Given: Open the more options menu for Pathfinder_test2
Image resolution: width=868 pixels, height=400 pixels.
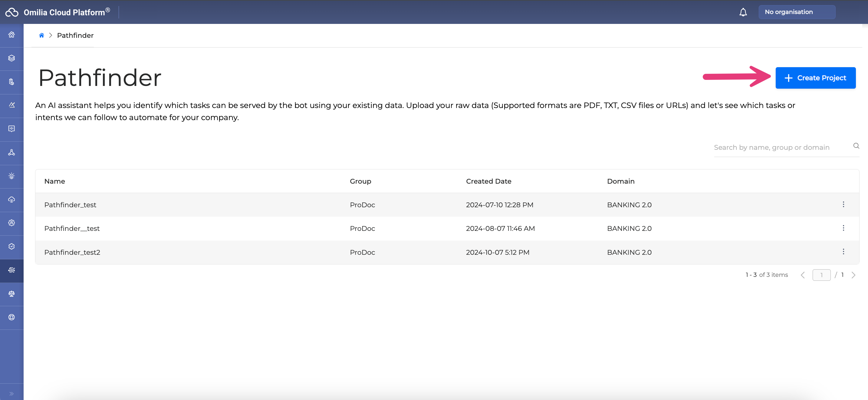Looking at the screenshot, I should click(843, 252).
